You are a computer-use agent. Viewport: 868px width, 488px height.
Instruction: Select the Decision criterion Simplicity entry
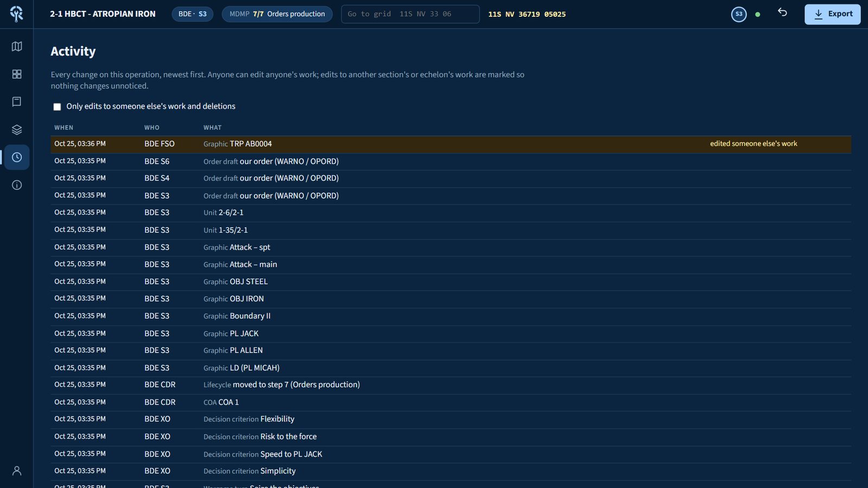pos(451,471)
